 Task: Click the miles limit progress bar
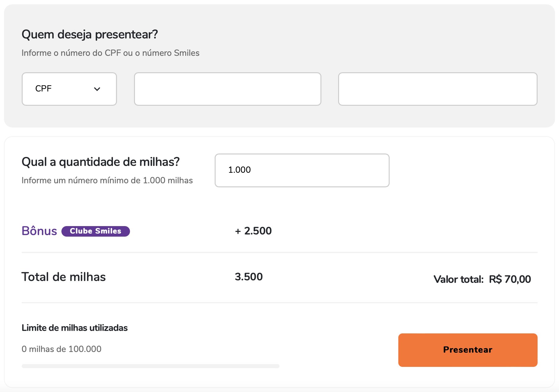click(x=150, y=366)
